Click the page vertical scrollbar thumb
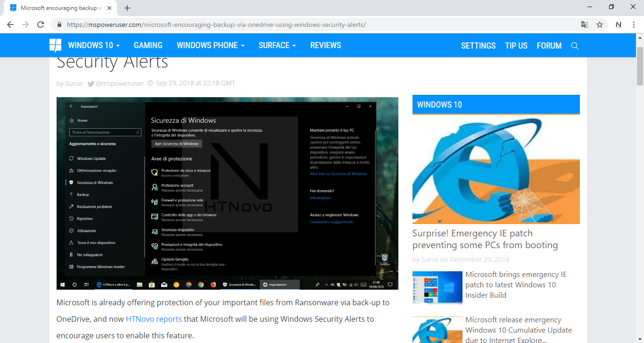The height and width of the screenshot is (343, 644). (x=640, y=66)
